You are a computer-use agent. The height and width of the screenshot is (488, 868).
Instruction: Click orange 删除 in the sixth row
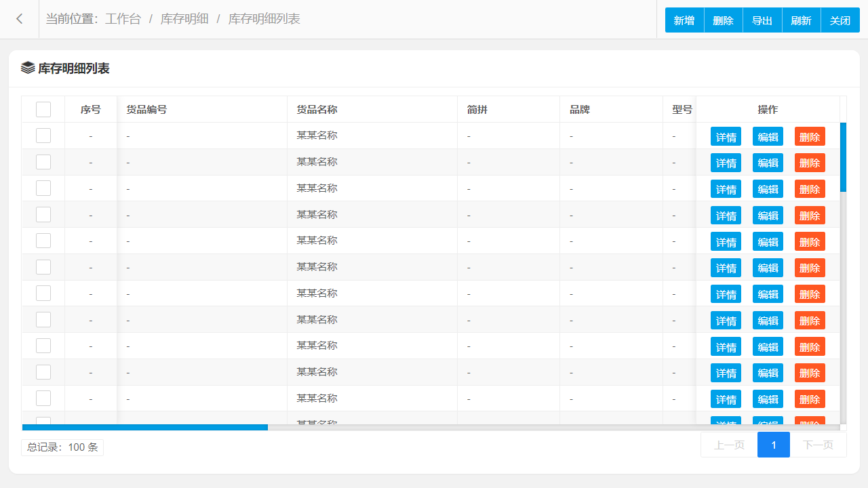[810, 268]
